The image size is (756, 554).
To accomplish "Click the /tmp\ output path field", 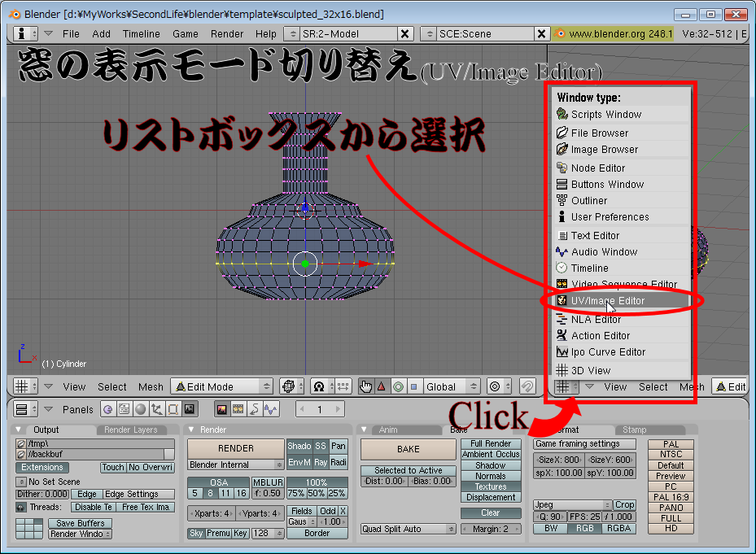I will [x=100, y=443].
